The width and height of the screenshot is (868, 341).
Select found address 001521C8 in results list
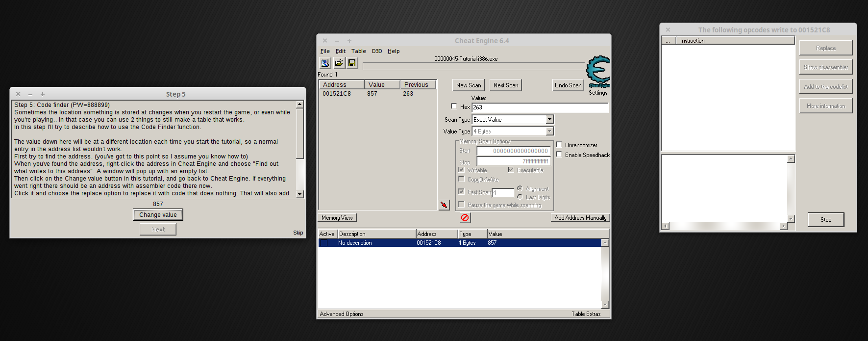[x=377, y=94]
